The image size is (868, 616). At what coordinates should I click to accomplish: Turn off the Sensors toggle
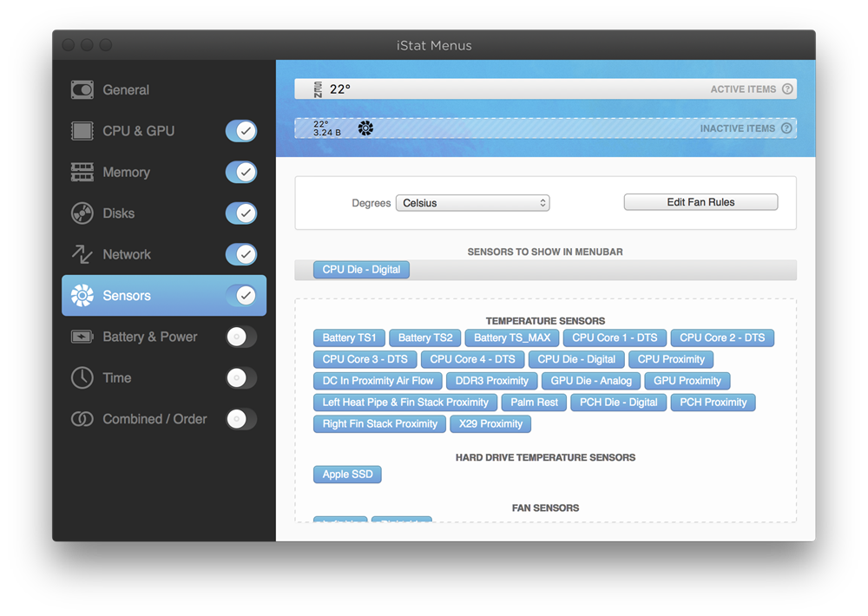241,296
